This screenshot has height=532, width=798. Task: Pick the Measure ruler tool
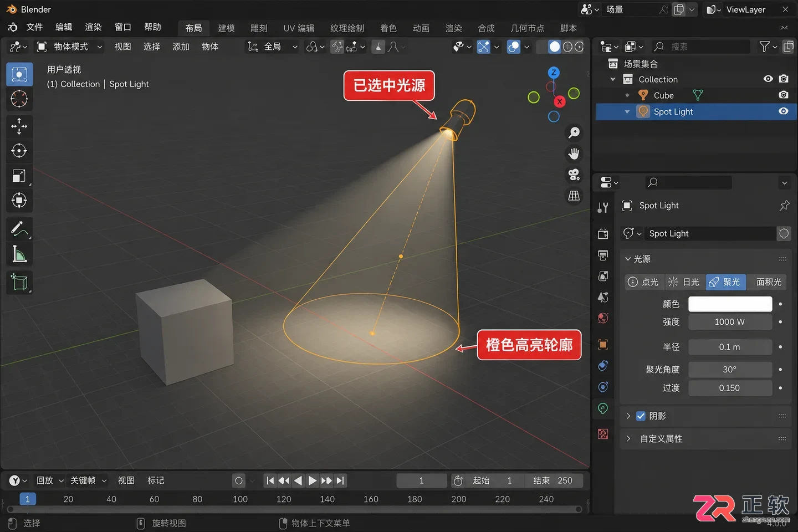(19, 254)
